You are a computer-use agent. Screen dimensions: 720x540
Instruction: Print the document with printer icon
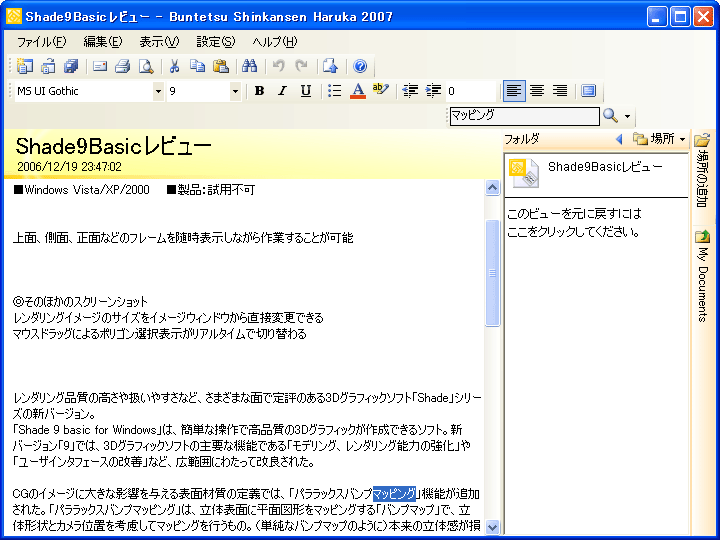click(x=123, y=66)
